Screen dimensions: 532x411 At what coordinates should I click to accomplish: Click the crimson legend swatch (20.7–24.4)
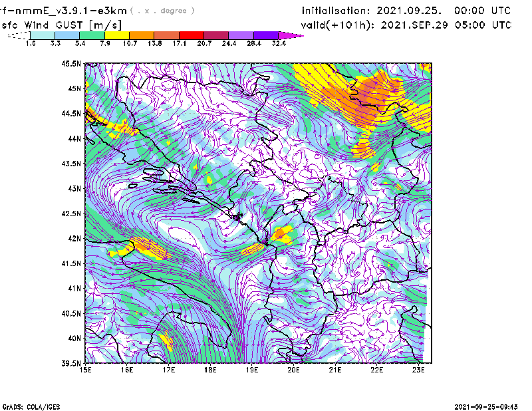(x=216, y=35)
